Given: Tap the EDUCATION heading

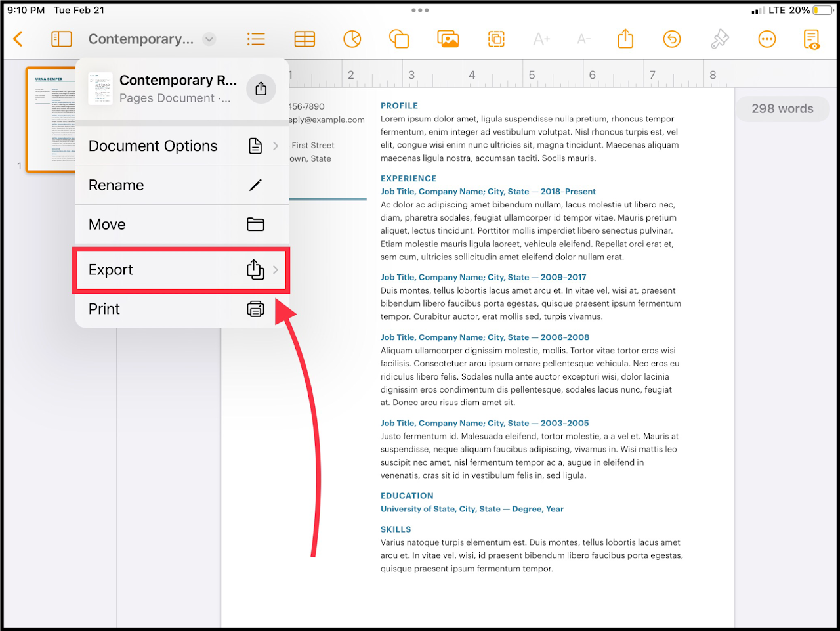Looking at the screenshot, I should coord(407,496).
